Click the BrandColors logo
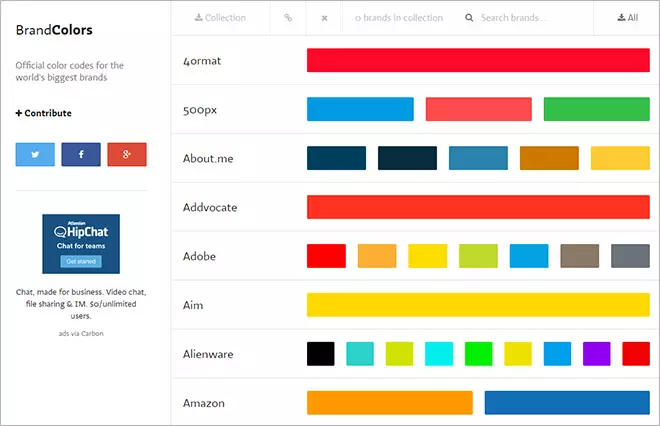The height and width of the screenshot is (426, 660). pyautogui.click(x=54, y=30)
